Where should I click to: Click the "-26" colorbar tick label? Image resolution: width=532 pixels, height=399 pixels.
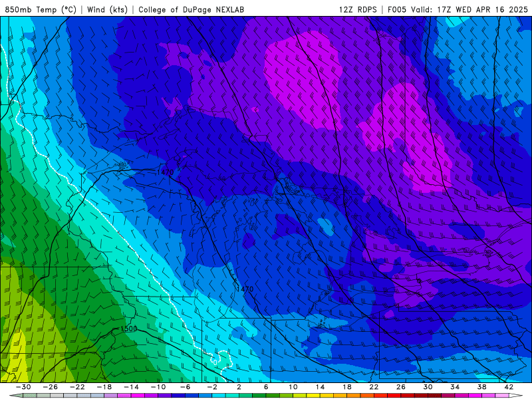click(x=51, y=387)
